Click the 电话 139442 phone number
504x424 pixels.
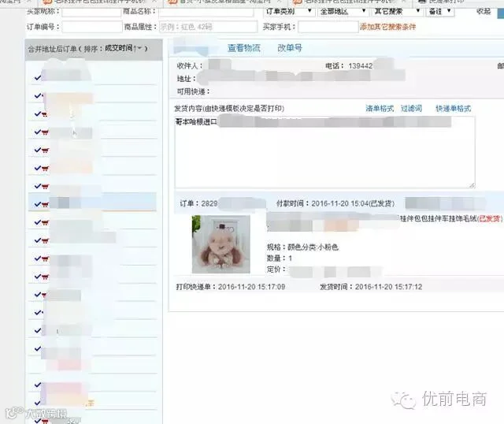pyautogui.click(x=349, y=66)
